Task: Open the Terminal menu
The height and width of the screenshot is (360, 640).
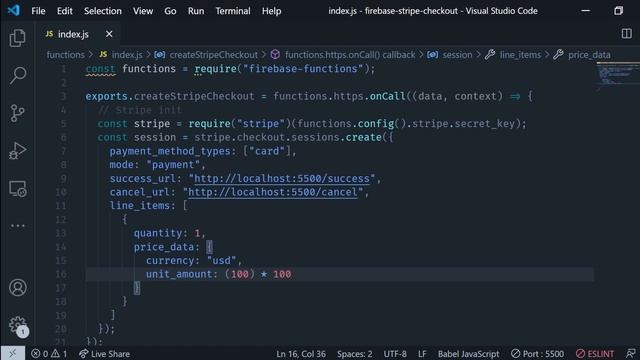Action: coord(233,11)
